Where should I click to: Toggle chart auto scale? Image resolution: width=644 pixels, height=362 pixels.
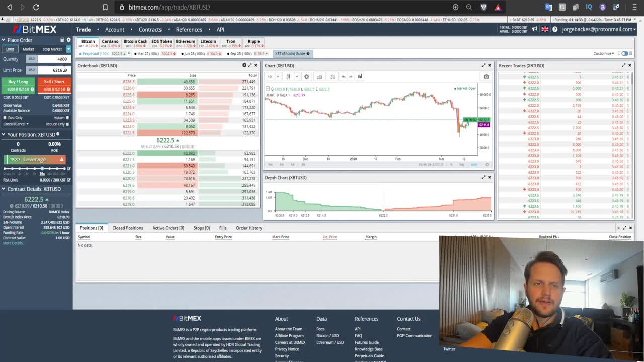click(473, 164)
